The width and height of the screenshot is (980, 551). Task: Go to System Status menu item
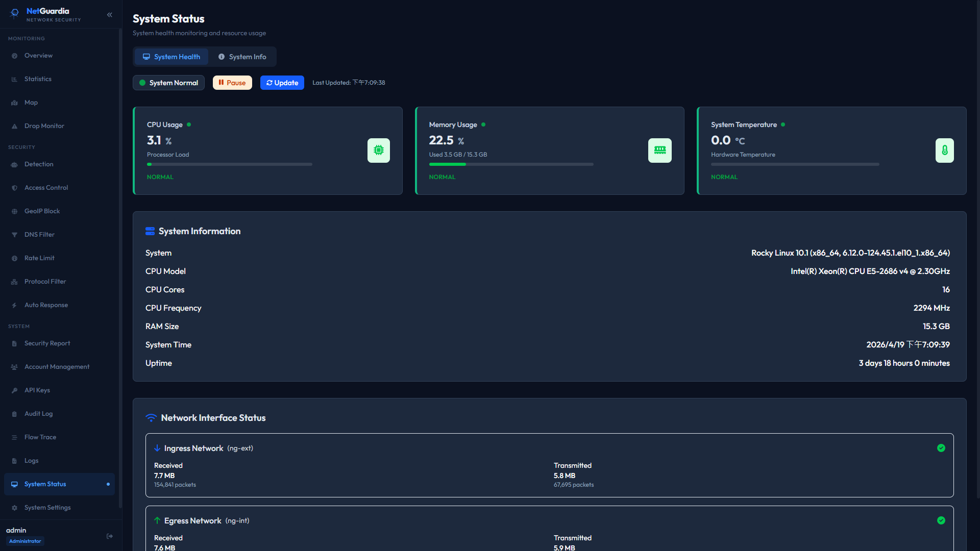pos(59,484)
